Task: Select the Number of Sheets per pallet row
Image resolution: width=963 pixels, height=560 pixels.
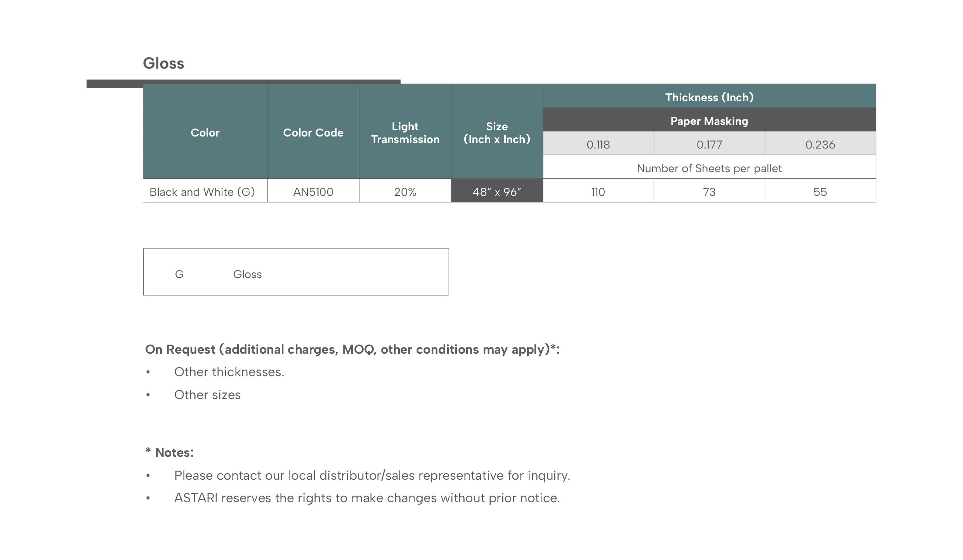Action: 709,167
